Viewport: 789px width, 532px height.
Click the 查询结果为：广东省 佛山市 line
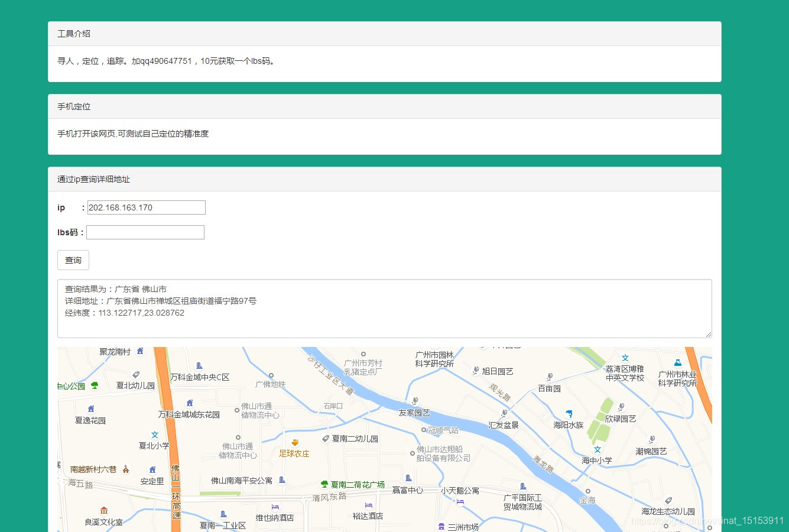tap(116, 289)
